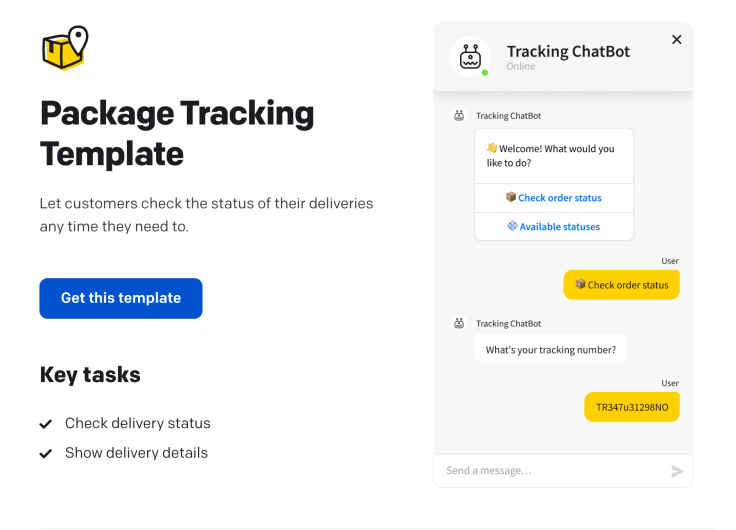Select the Available statuses quick reply
This screenshot has width=736, height=530.
click(x=554, y=227)
